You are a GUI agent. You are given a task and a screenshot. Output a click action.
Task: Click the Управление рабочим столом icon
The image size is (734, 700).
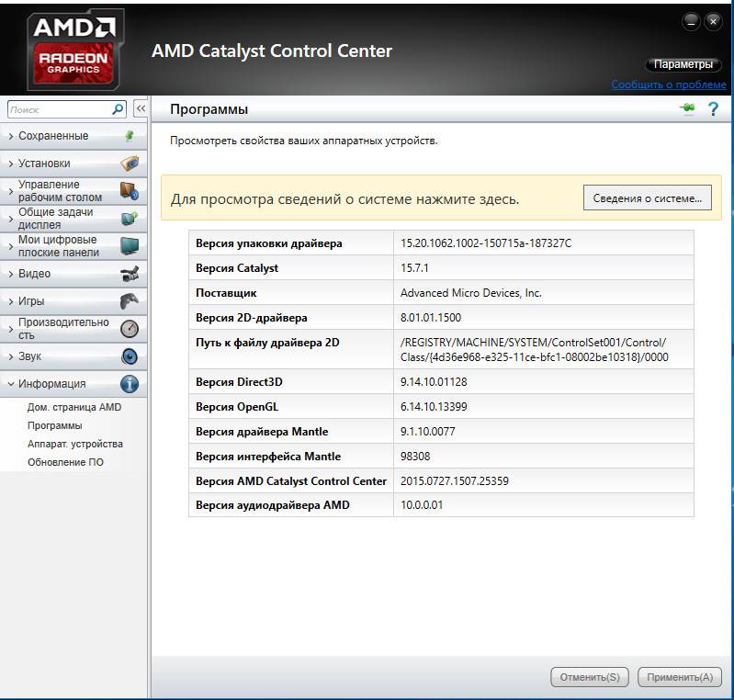(x=130, y=190)
